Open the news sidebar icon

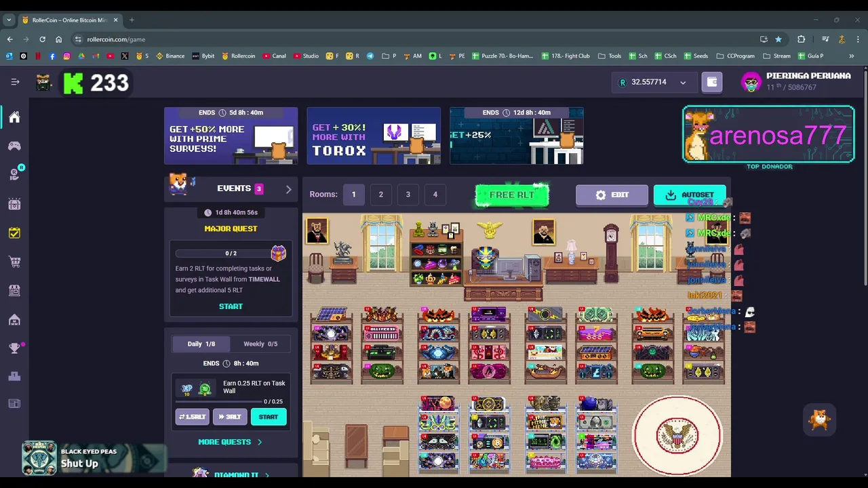pos(14,404)
